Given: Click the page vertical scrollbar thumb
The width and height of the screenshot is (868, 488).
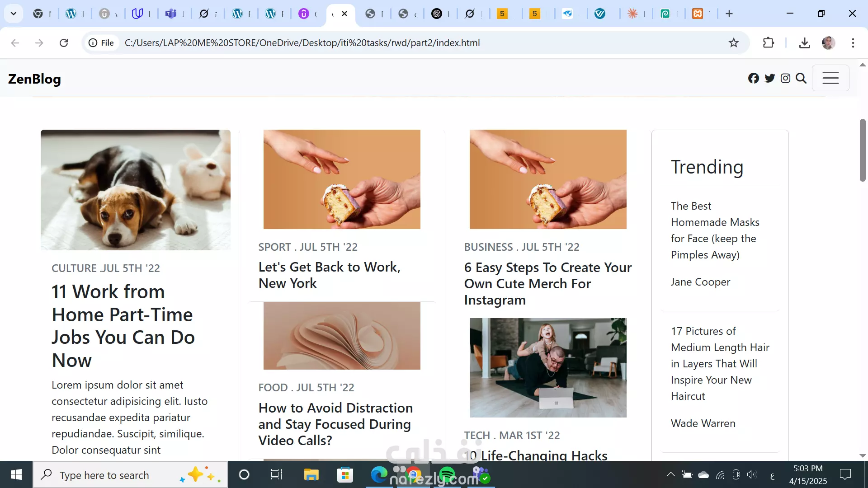Looking at the screenshot, I should click(863, 150).
